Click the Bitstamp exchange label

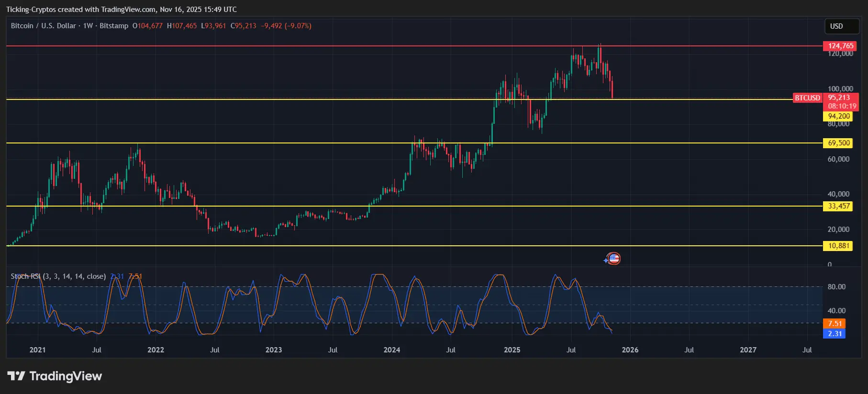click(x=114, y=26)
